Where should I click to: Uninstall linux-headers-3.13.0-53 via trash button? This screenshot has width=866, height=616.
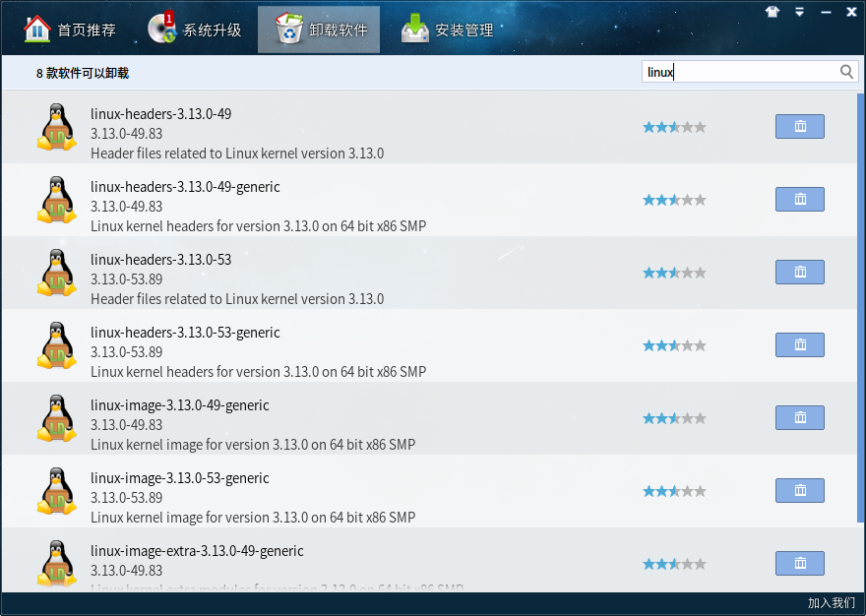[800, 273]
